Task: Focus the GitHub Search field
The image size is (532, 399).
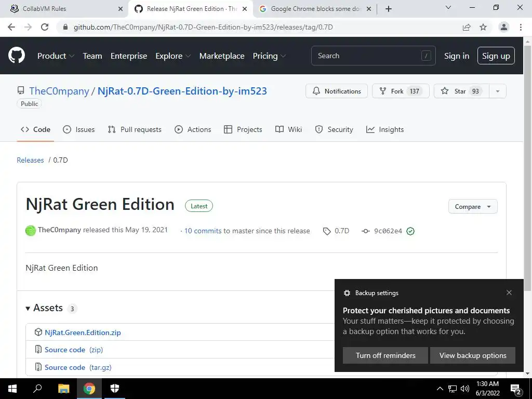Action: coord(373,56)
